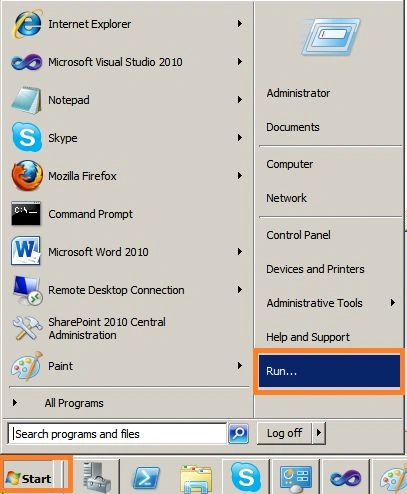Click the Run user picture icon at top
Viewport: 407px width, 494px height.
[331, 37]
